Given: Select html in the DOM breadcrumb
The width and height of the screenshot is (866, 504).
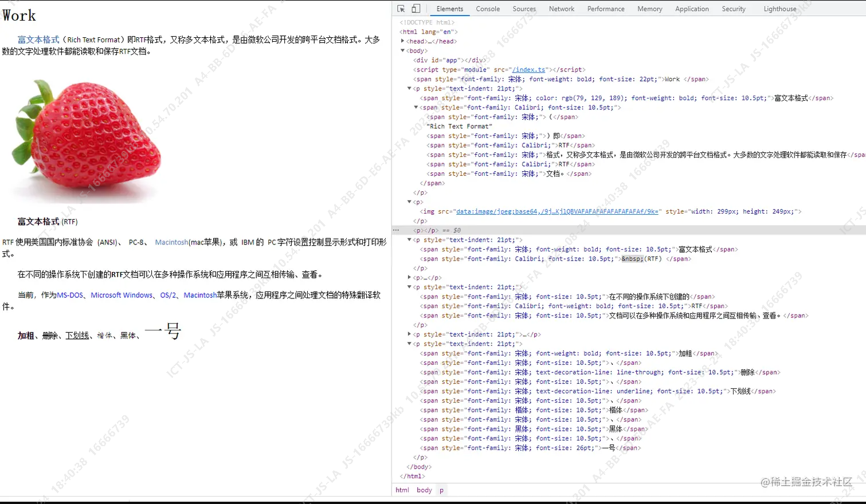Looking at the screenshot, I should point(402,490).
